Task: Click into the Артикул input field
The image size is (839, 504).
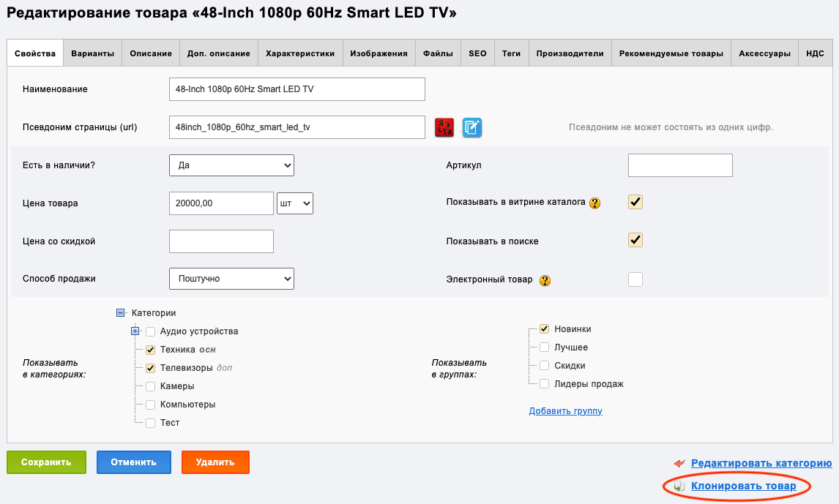Action: pos(680,165)
